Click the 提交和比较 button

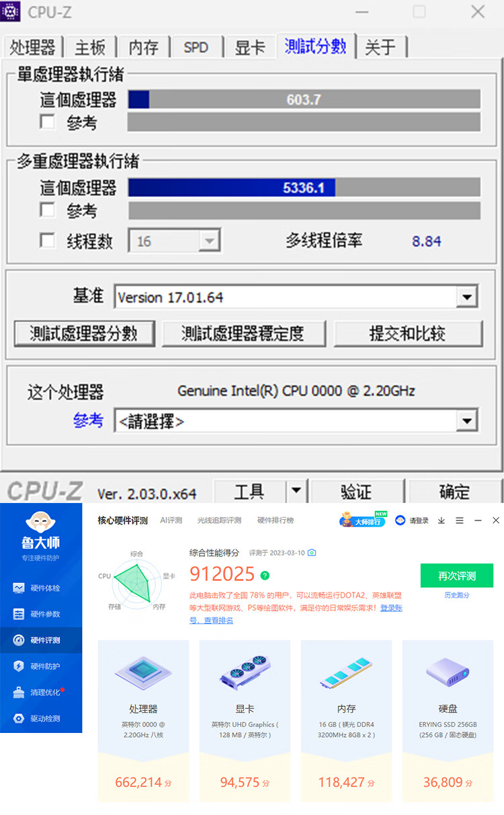coord(408,334)
